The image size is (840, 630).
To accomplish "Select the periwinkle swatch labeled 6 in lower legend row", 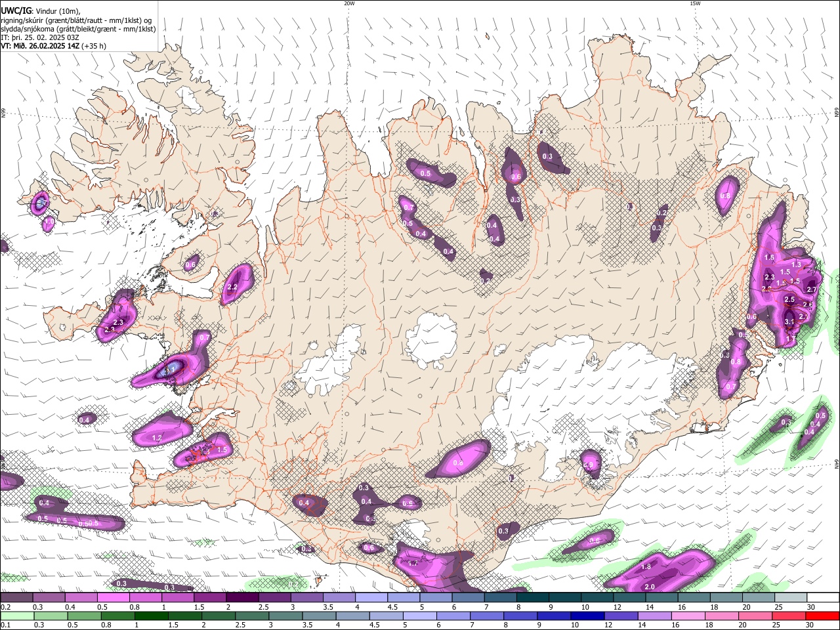I will (x=453, y=616).
